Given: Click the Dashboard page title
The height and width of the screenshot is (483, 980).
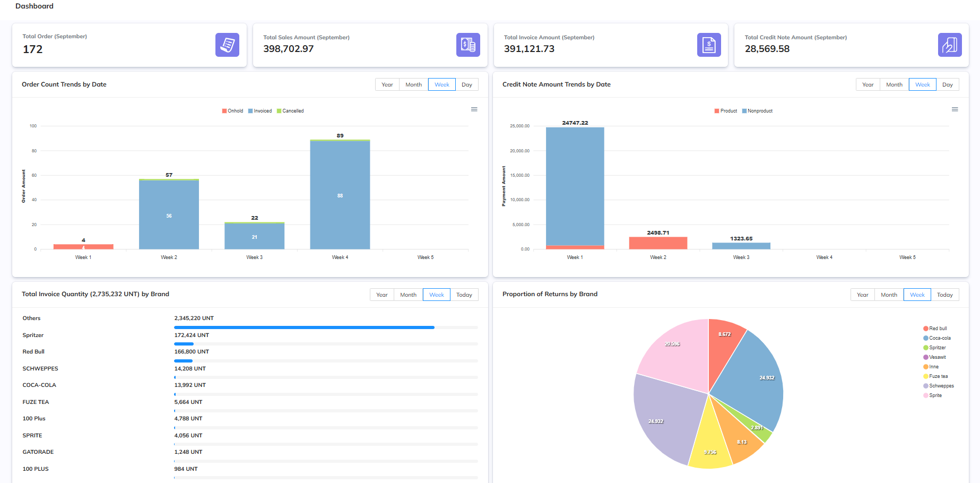Looking at the screenshot, I should pos(34,6).
